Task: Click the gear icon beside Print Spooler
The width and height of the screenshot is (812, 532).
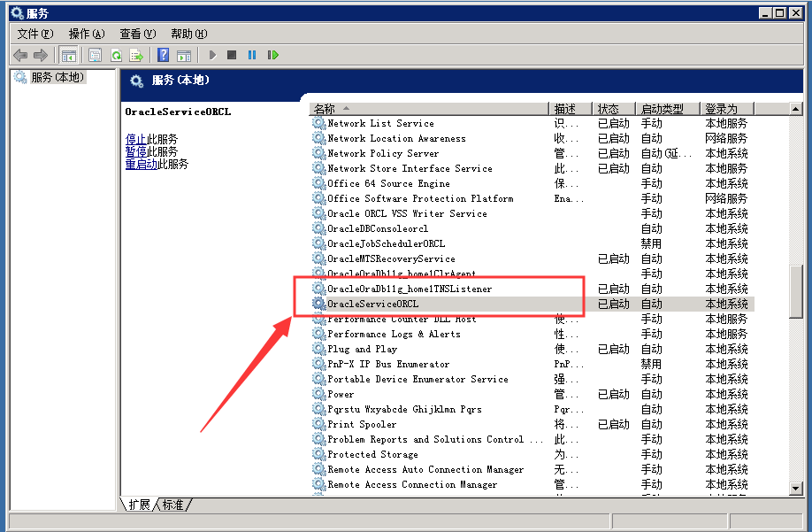Action: click(318, 424)
